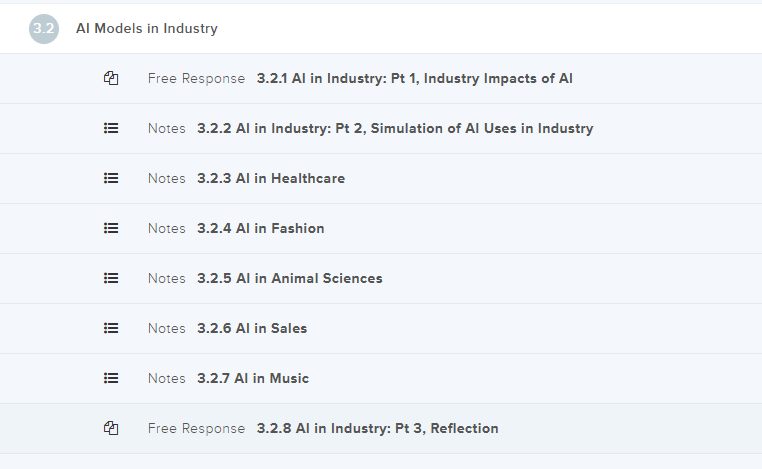
Task: Click the free response icon beside 3.2.8
Action: [x=111, y=428]
